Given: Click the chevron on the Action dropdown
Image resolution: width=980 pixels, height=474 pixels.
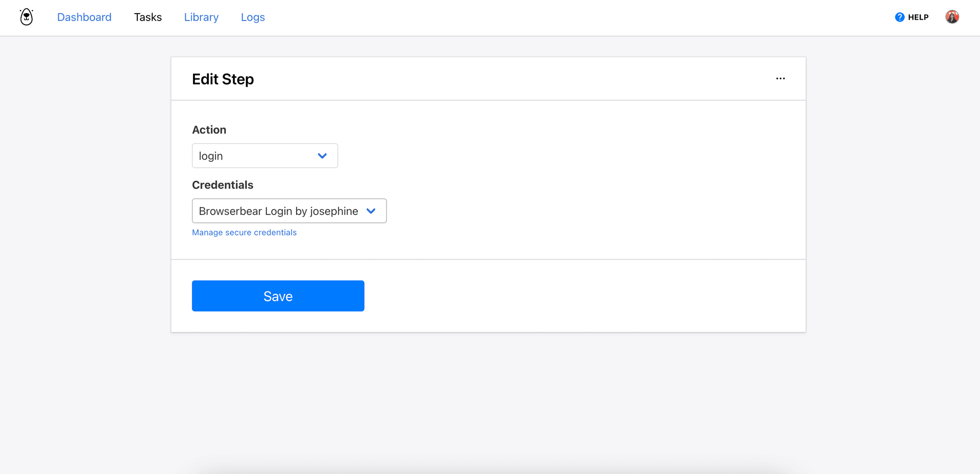Looking at the screenshot, I should [322, 156].
